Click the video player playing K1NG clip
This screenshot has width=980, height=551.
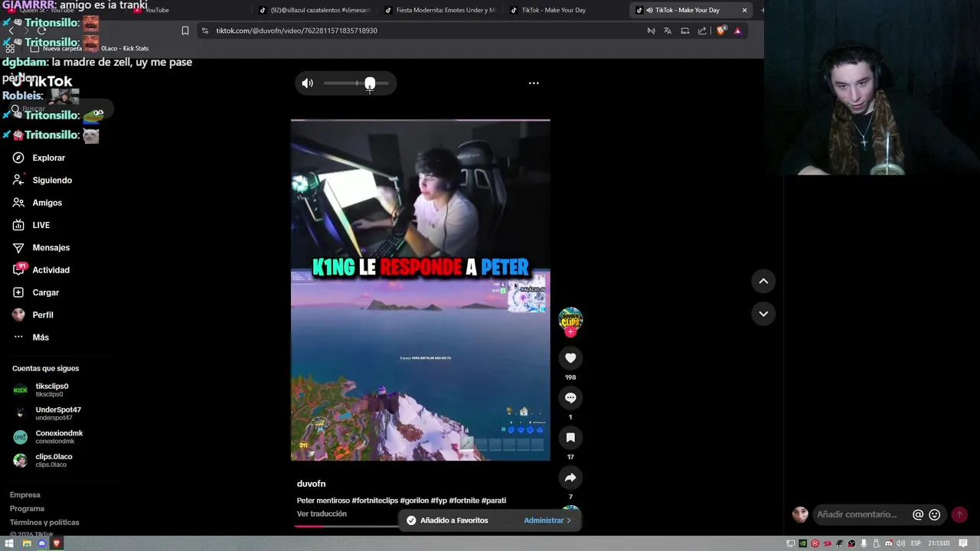pyautogui.click(x=420, y=290)
